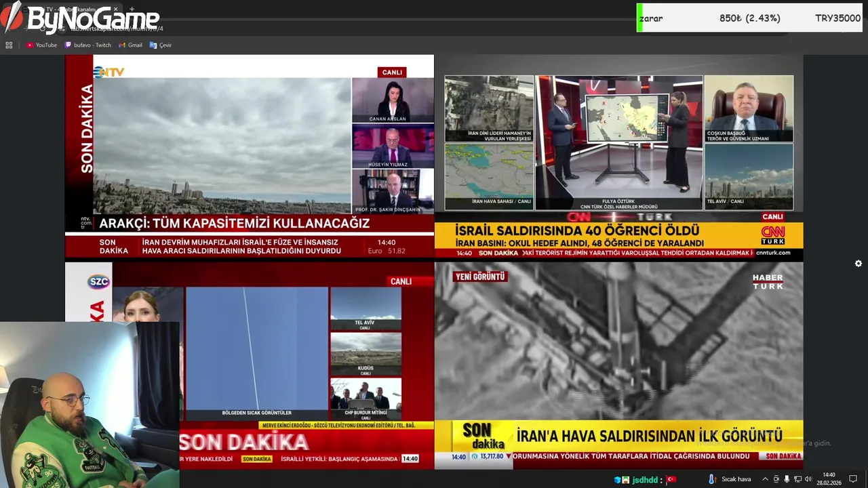Select the NTV live stream panel
The image size is (868, 488).
click(x=250, y=157)
